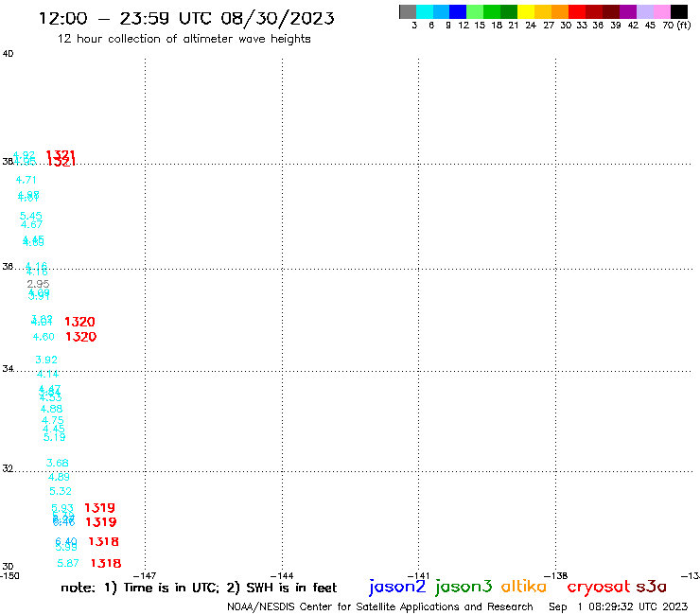Click the '5.93' wave height value
Screen dimensions: 700x615
coord(62,508)
